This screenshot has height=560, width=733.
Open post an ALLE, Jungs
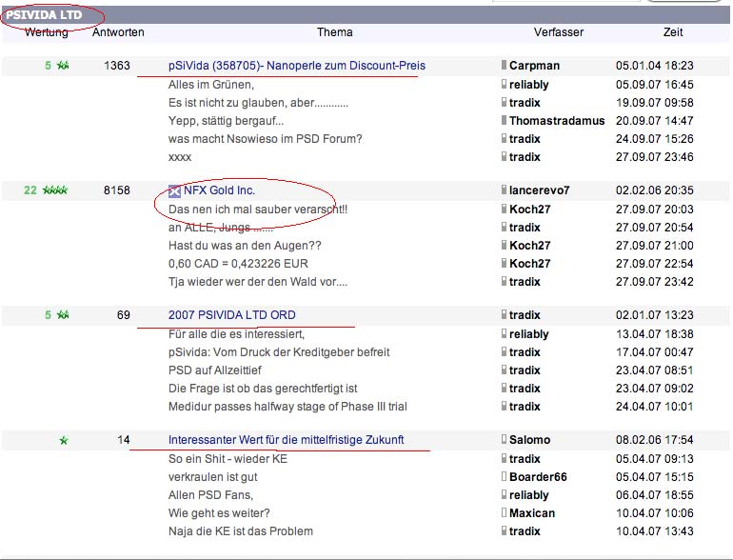(x=221, y=228)
